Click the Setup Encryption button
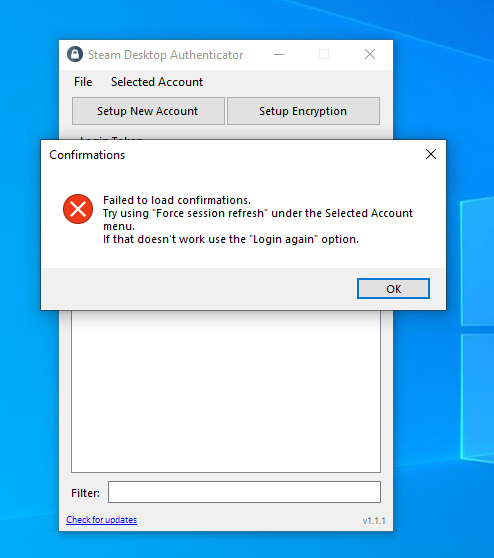 pyautogui.click(x=303, y=111)
